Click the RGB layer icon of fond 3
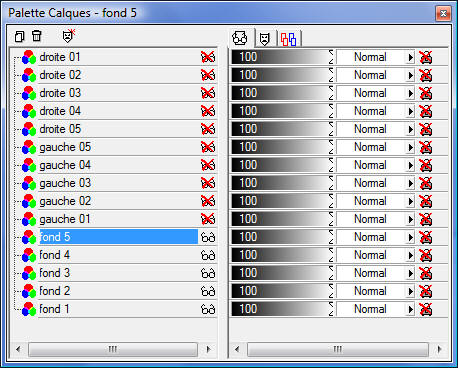 [x=29, y=273]
